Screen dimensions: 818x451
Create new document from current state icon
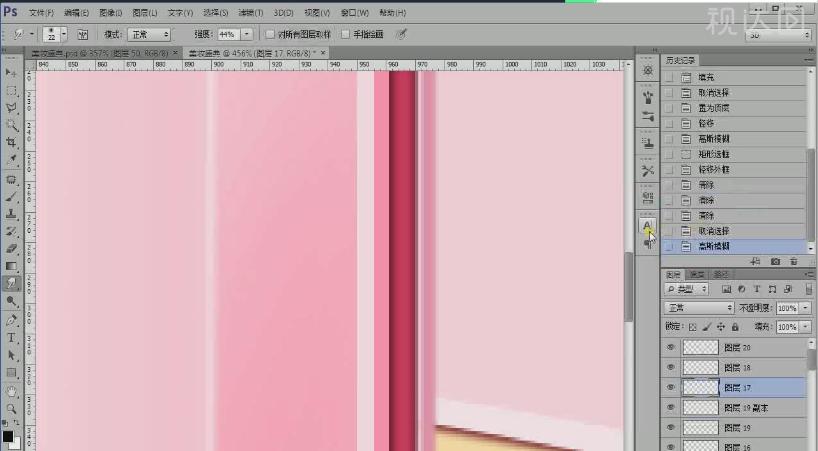[x=755, y=261]
